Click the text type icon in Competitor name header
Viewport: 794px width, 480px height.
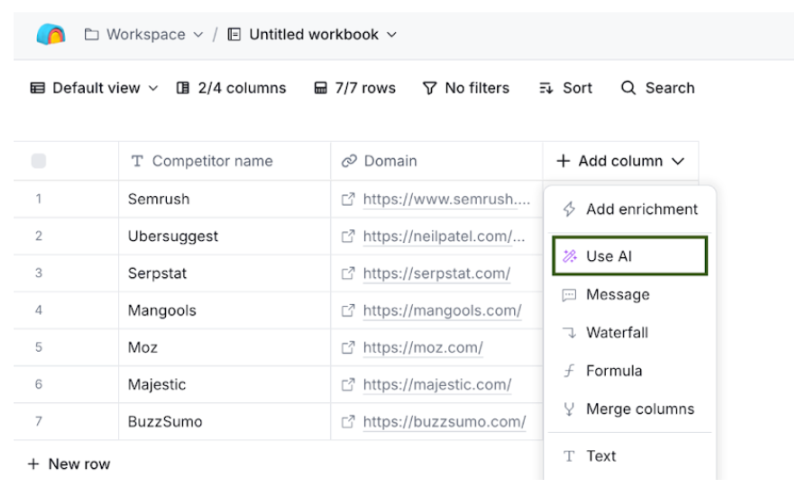point(137,161)
